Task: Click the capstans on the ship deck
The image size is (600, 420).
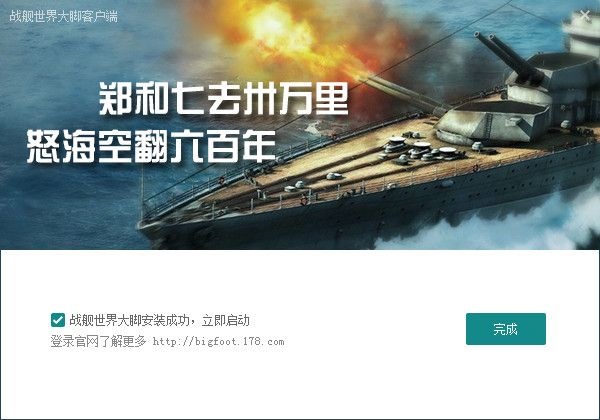Action: (x=421, y=148)
